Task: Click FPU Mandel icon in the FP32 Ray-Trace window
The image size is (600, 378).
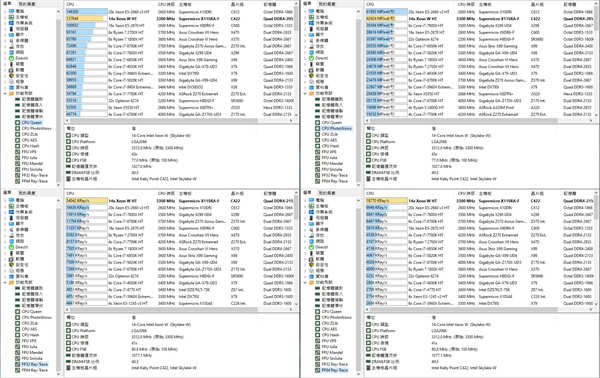Action: coord(18,352)
